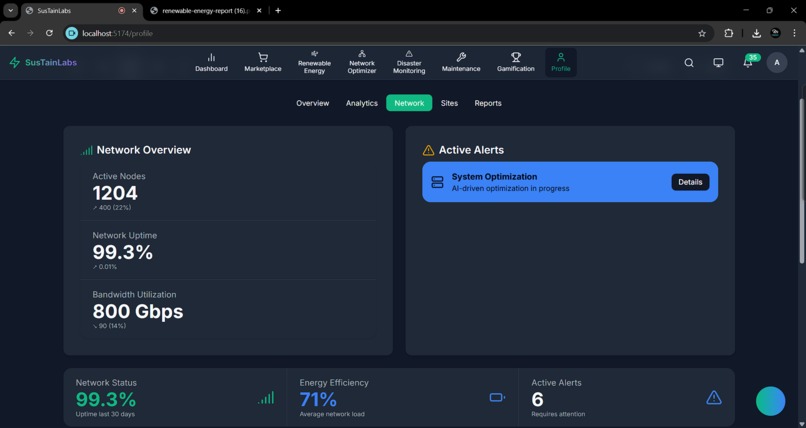Open a new browser tab
806x428 pixels.
point(278,10)
